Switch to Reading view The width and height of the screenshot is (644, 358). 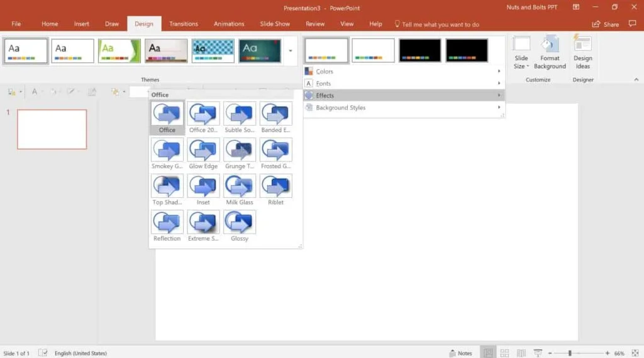click(x=521, y=353)
